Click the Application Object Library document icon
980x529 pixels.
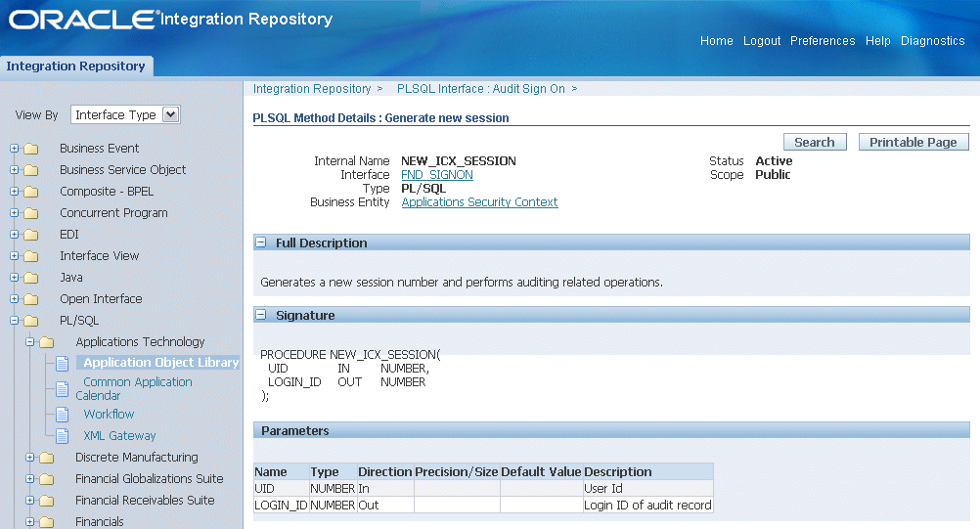pos(62,364)
